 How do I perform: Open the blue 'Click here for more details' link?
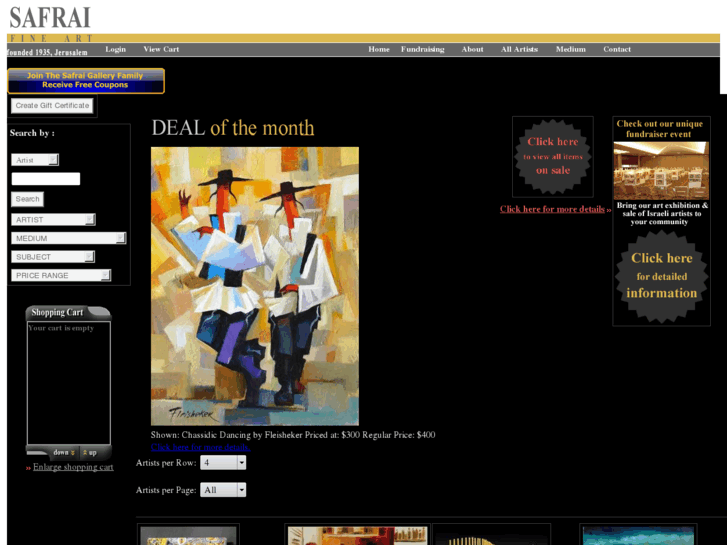pyautogui.click(x=200, y=447)
